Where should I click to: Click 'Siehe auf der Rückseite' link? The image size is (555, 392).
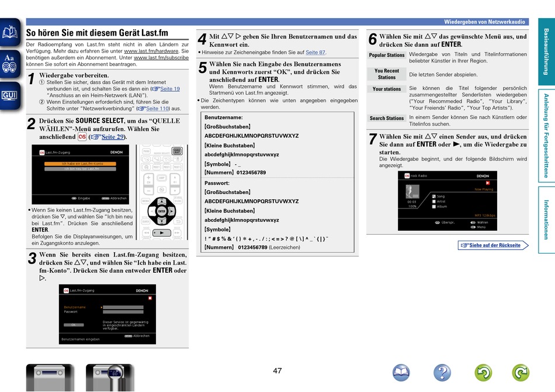point(492,245)
